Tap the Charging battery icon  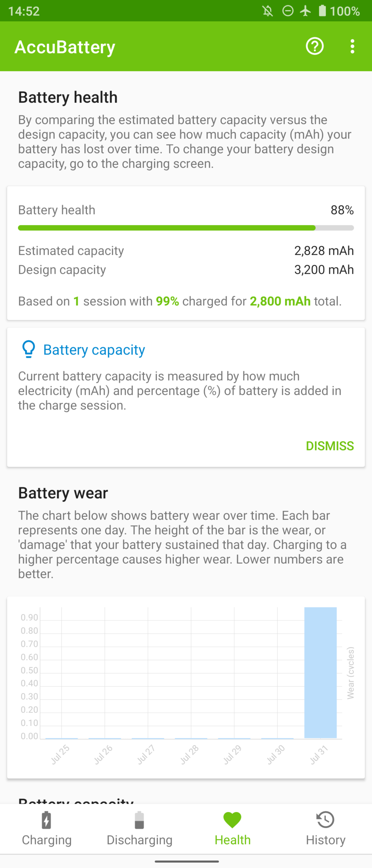[47, 820]
